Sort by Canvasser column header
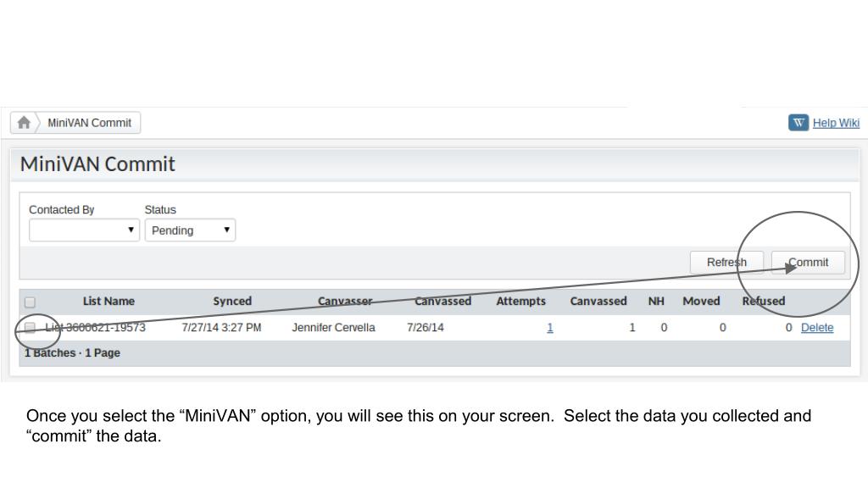Image resolution: width=868 pixels, height=488 pixels. 345,301
